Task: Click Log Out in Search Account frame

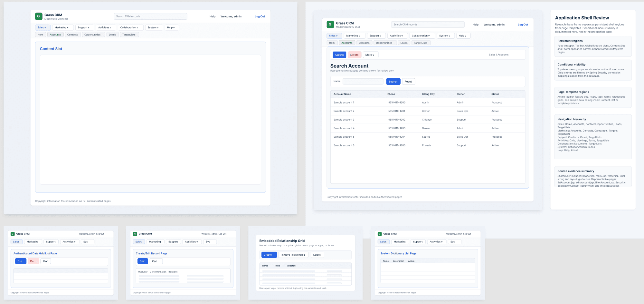Action: pyautogui.click(x=523, y=25)
